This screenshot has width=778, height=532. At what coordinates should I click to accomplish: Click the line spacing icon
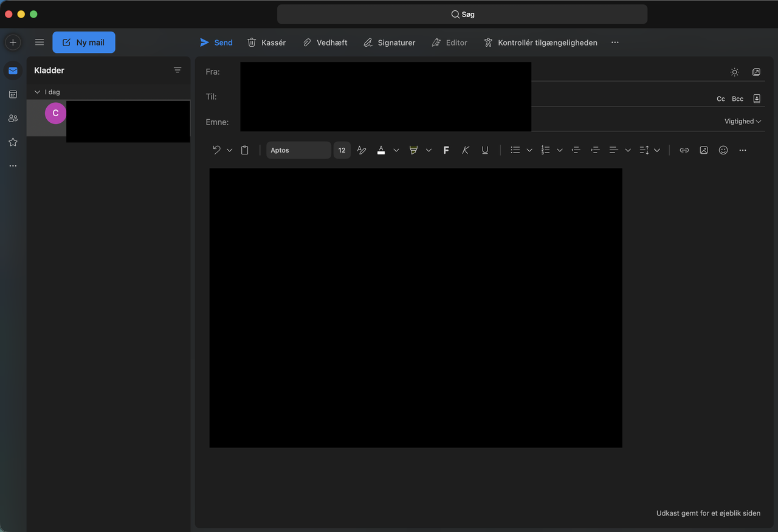[644, 150]
